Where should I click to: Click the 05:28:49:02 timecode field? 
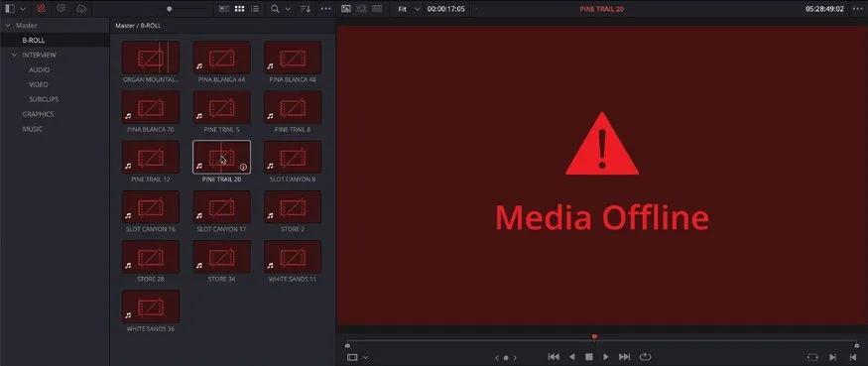coord(824,9)
